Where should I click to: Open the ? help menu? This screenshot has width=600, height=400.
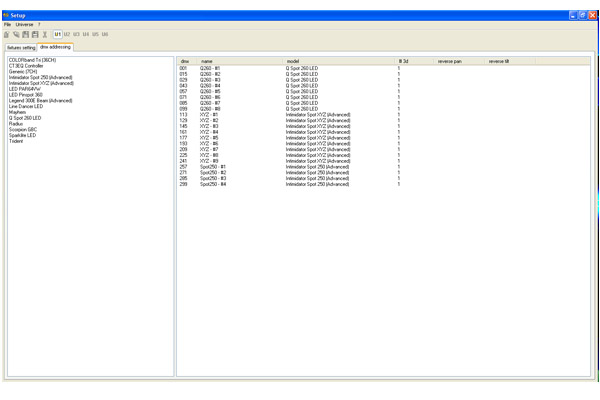tap(39, 24)
